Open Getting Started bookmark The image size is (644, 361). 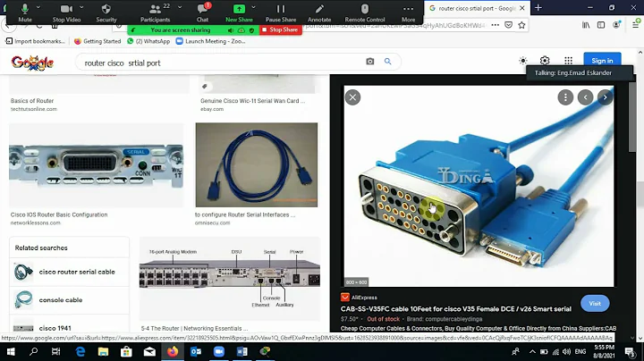(x=97, y=41)
